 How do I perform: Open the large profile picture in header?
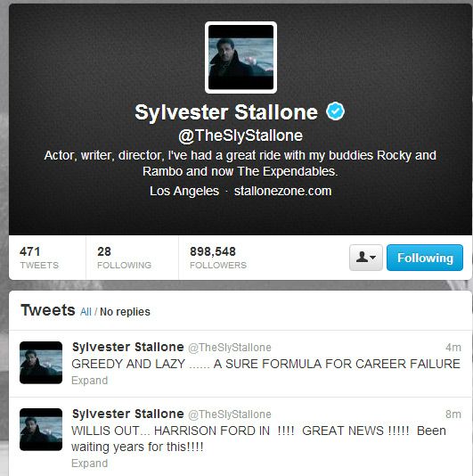241,57
